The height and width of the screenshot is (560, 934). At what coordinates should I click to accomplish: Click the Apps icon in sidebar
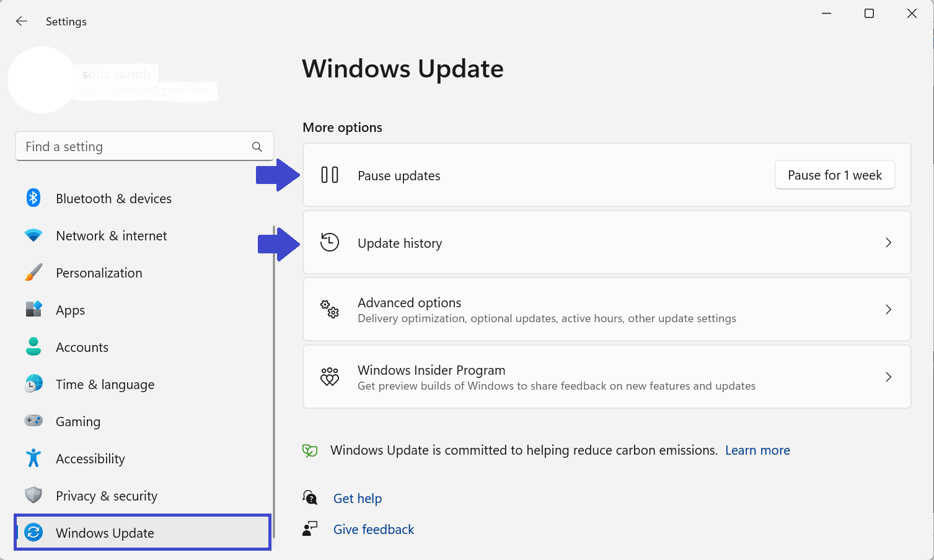click(x=33, y=309)
